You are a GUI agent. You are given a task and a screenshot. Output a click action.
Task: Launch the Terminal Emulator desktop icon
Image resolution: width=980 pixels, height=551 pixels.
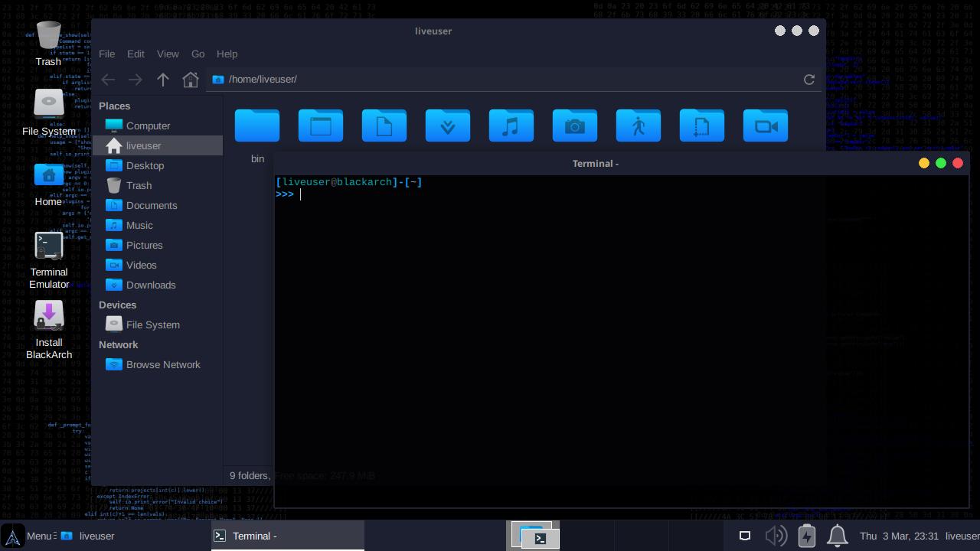(x=48, y=260)
